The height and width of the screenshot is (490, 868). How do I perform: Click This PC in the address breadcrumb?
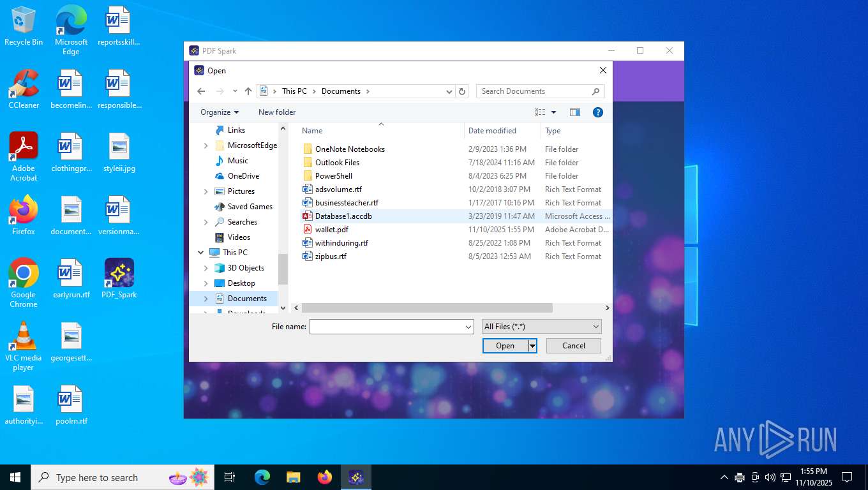pos(294,91)
